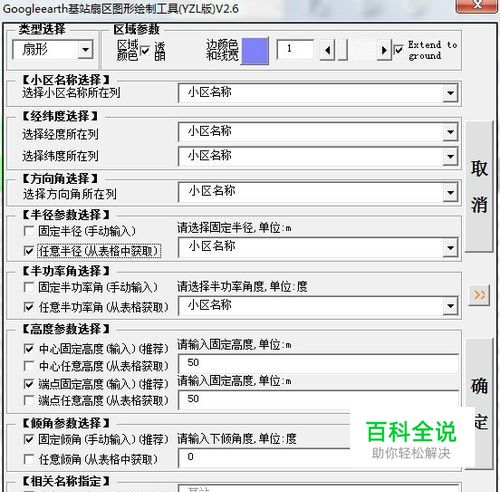This screenshot has height=492, width=500.
Task: Open the 半径 column dropdown
Action: point(450,248)
